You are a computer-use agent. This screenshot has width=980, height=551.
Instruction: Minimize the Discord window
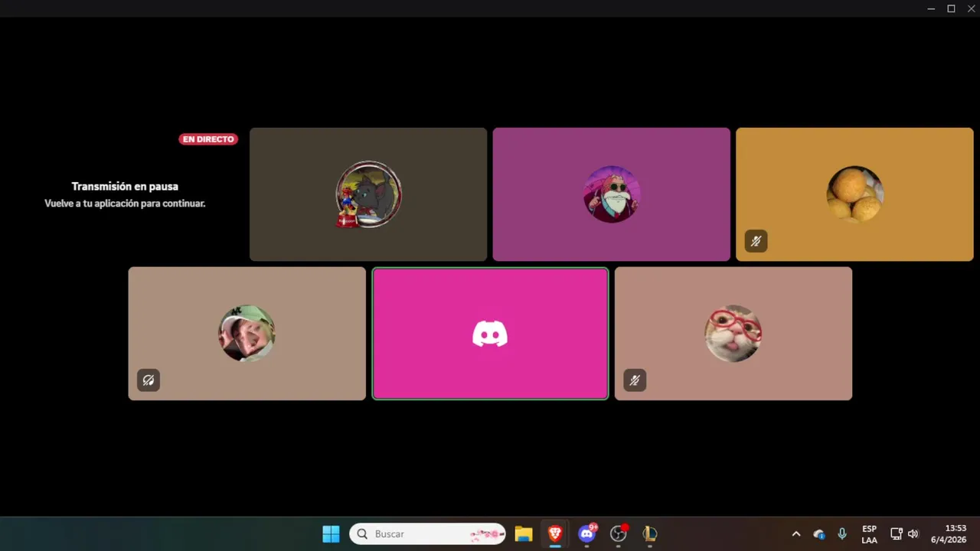931,8
